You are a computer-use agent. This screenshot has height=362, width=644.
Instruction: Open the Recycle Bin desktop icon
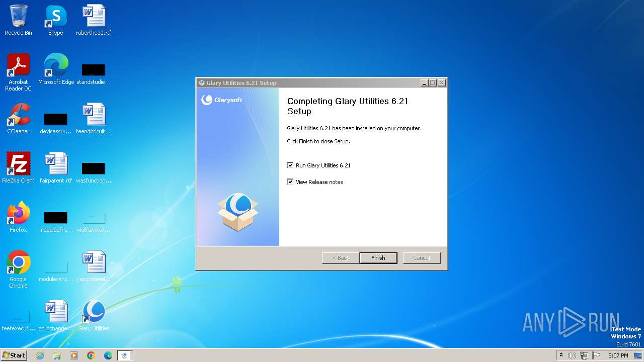click(18, 20)
